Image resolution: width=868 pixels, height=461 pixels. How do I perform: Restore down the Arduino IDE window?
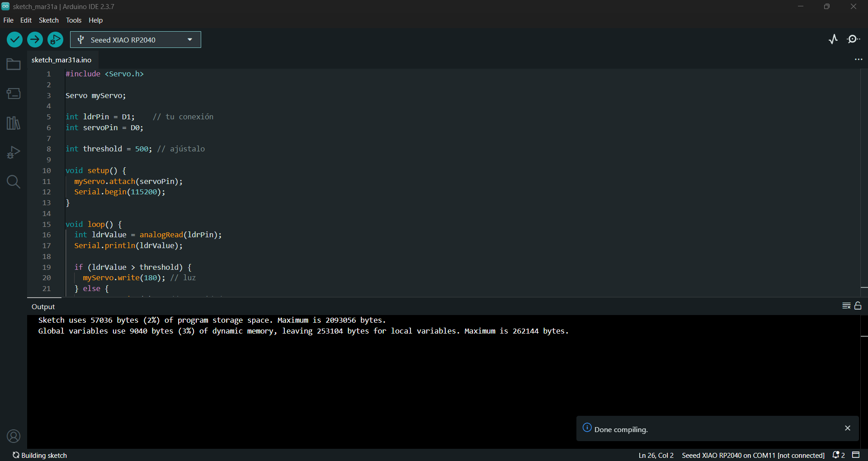(x=827, y=6)
